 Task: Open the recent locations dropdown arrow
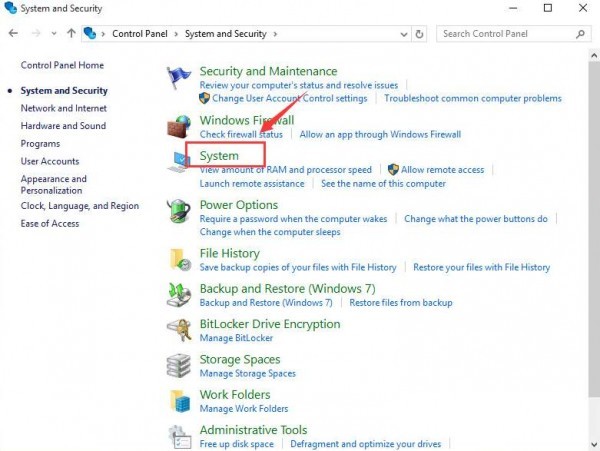(54, 34)
